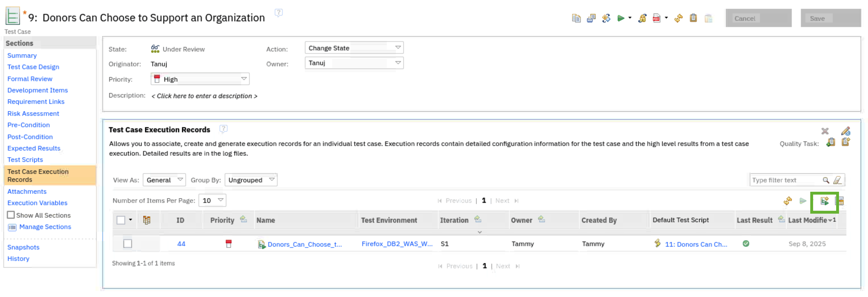Viewport: 868px width, 297px height.
Task: Open the Requirement Links section
Action: [x=36, y=102]
